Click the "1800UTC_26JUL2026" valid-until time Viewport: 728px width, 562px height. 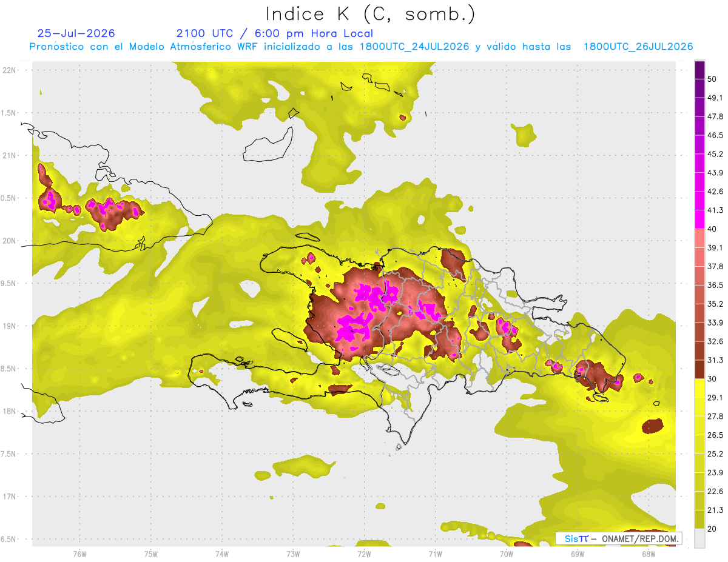tap(638, 47)
